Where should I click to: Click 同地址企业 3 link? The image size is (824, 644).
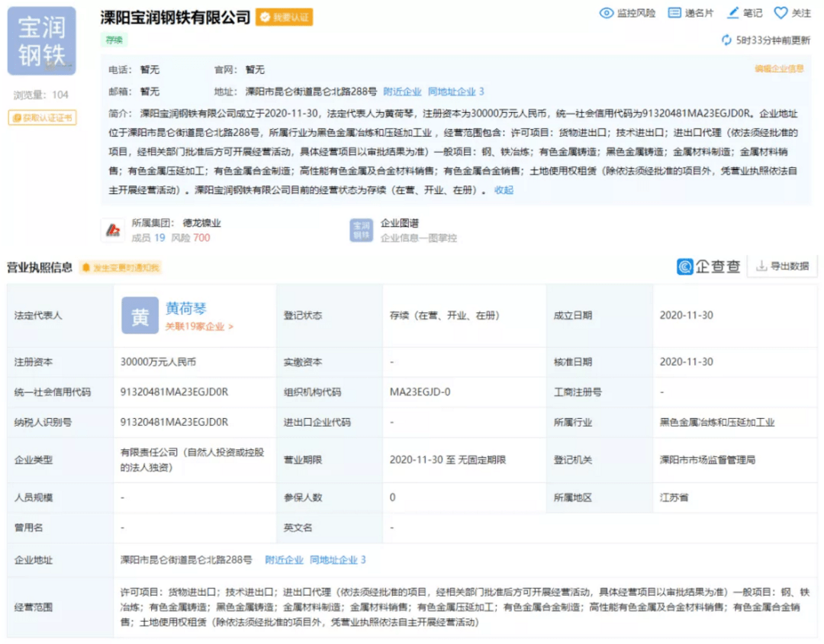[455, 91]
